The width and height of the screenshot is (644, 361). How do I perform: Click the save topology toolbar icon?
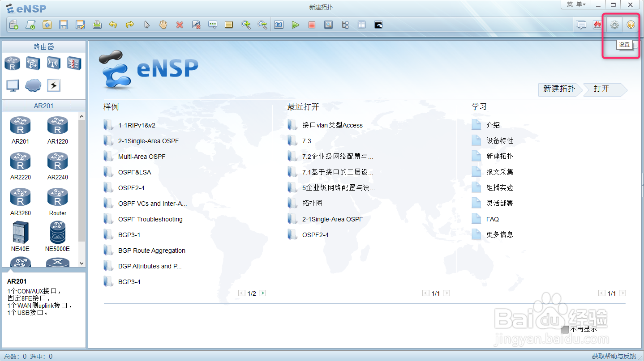point(63,25)
